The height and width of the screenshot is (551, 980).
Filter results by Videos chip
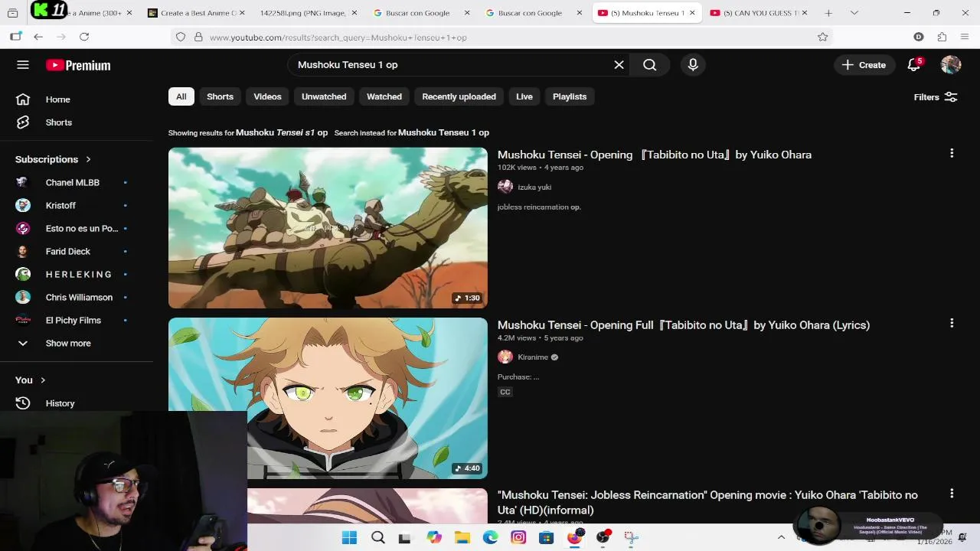pyautogui.click(x=267, y=96)
